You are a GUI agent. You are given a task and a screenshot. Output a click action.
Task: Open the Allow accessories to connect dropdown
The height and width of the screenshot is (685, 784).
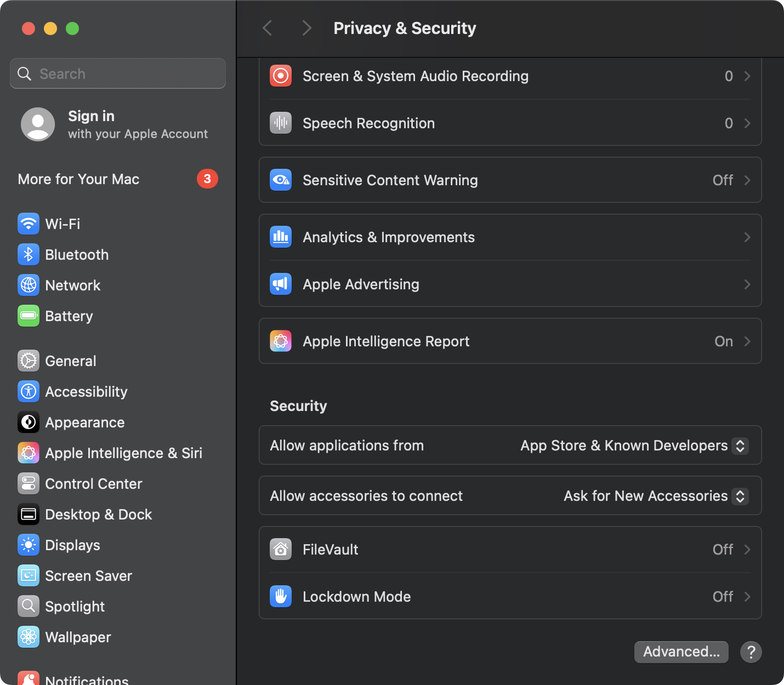(656, 496)
